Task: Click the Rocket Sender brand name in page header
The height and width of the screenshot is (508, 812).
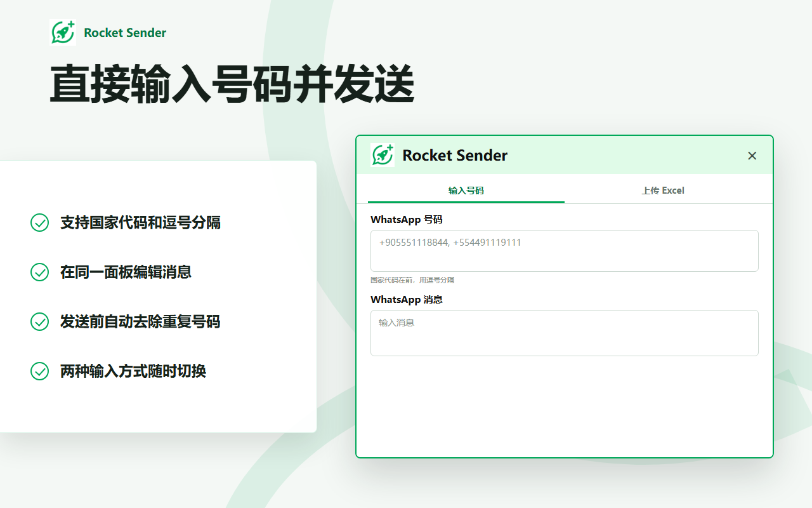Action: click(125, 33)
